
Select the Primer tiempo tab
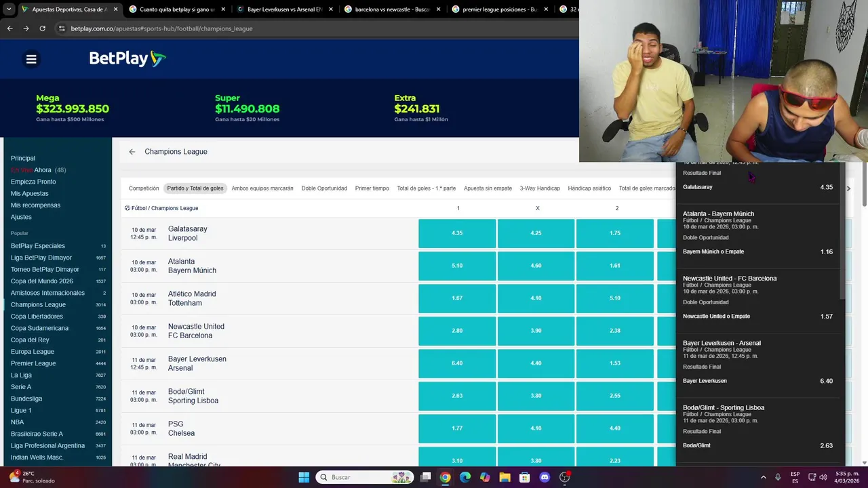372,188
